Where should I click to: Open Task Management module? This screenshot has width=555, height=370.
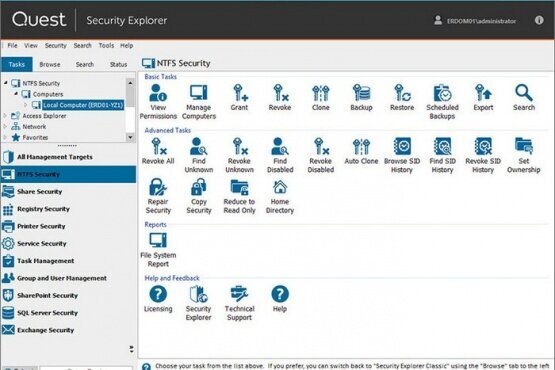tap(69, 261)
